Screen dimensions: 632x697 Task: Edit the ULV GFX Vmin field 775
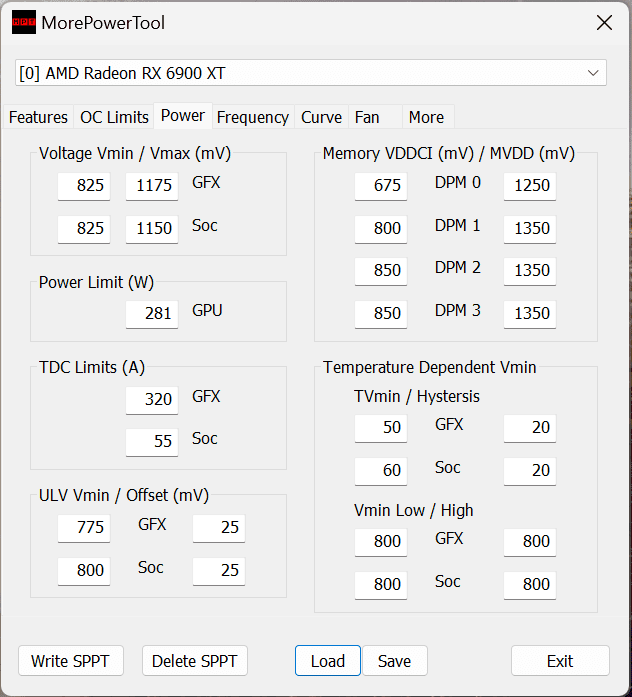(x=84, y=528)
